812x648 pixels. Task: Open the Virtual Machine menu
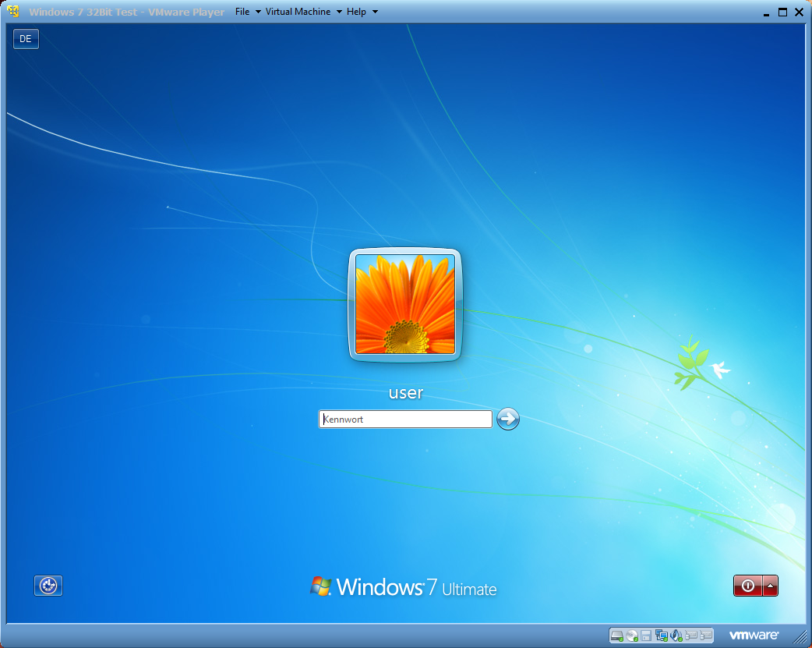tap(303, 12)
